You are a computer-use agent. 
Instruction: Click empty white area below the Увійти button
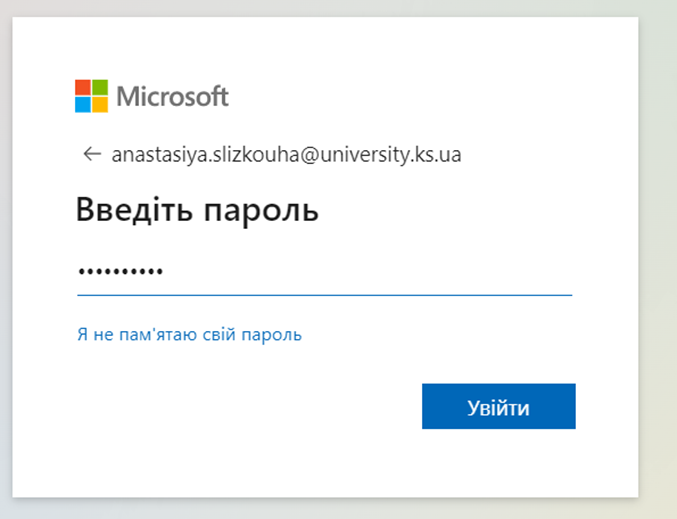499,464
